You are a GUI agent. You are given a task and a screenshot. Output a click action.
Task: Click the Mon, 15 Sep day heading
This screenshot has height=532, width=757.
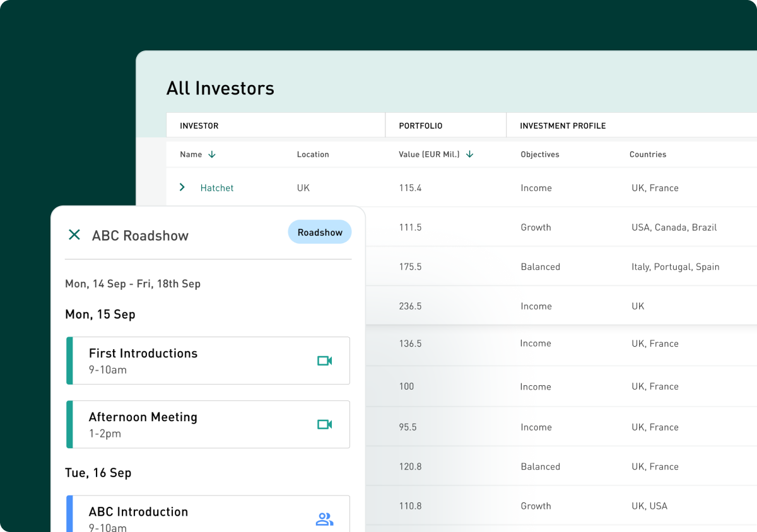point(100,314)
